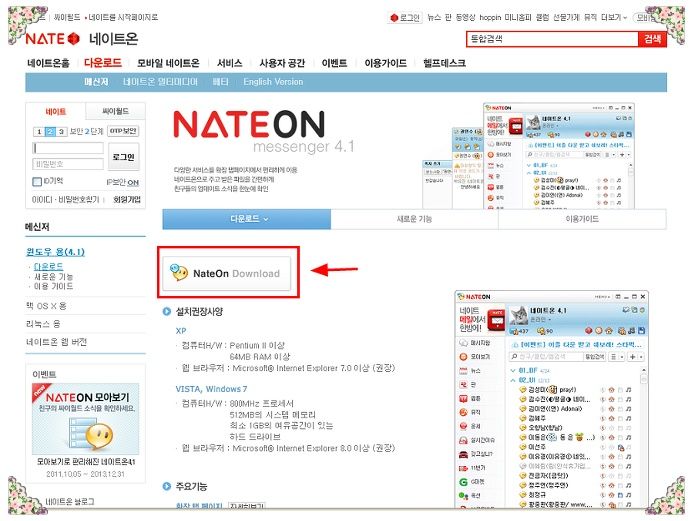Viewport: 693px width, 521px height.
Task: Click the music note icon beside 김혜주
Action: pyautogui.click(x=628, y=418)
